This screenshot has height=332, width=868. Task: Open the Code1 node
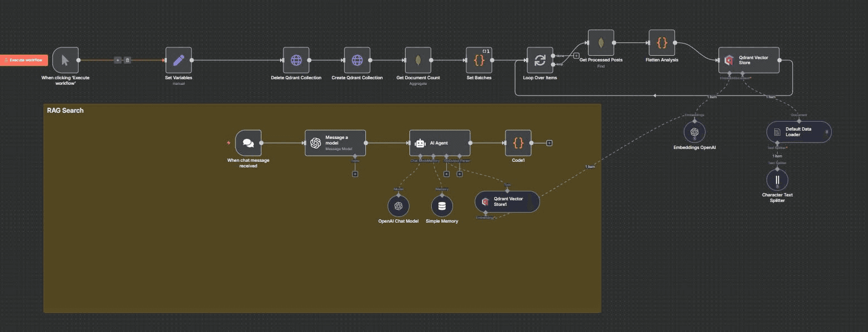(518, 143)
